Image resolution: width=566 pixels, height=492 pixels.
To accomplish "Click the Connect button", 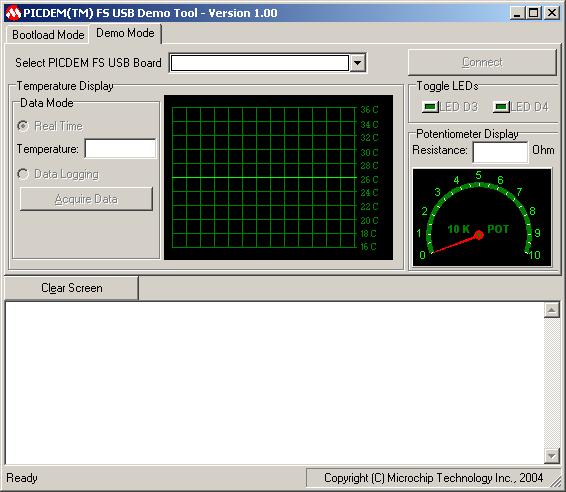I will (482, 62).
